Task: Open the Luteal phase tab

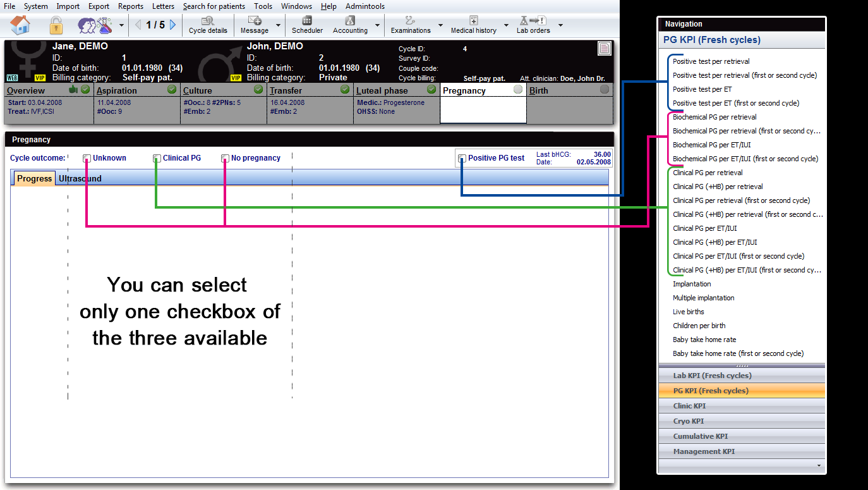Action: click(x=397, y=103)
